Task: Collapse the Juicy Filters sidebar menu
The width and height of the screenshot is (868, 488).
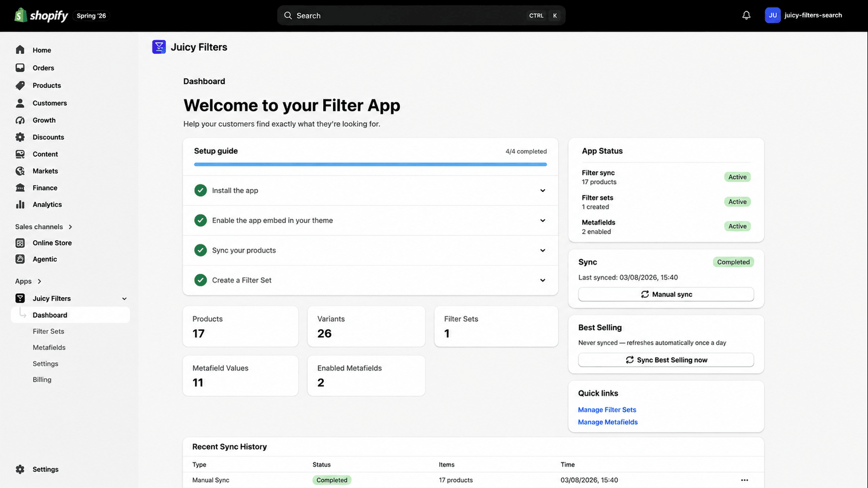Action: click(124, 299)
